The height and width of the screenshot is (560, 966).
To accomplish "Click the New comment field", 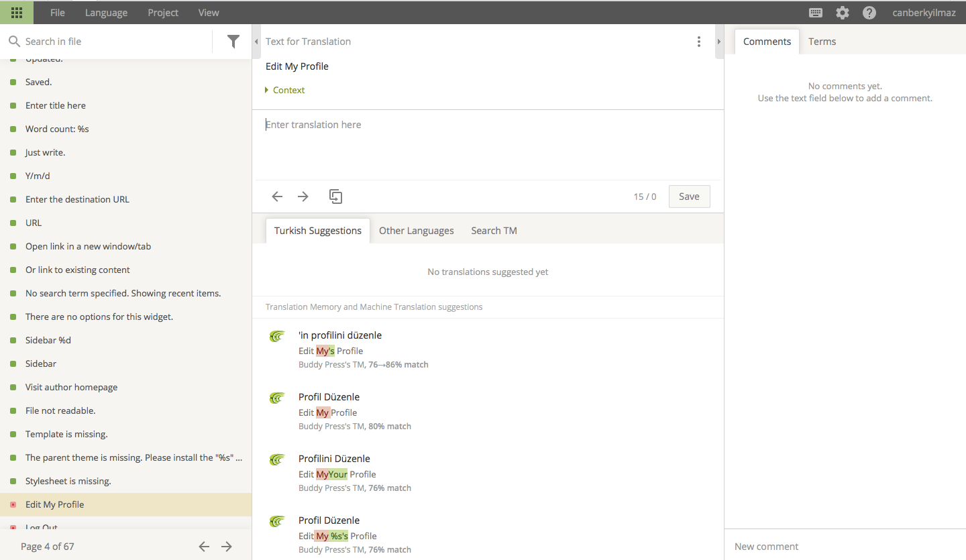I will [845, 547].
